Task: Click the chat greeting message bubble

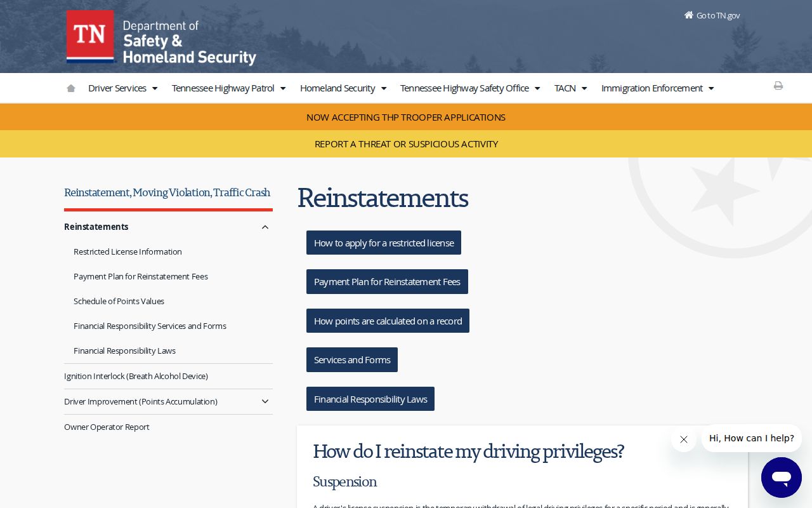Action: pyautogui.click(x=752, y=438)
